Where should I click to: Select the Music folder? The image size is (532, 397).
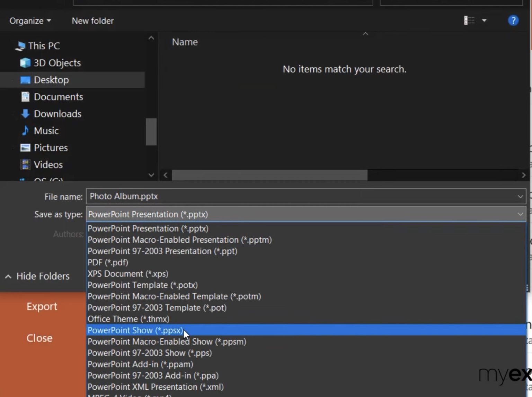coord(46,131)
